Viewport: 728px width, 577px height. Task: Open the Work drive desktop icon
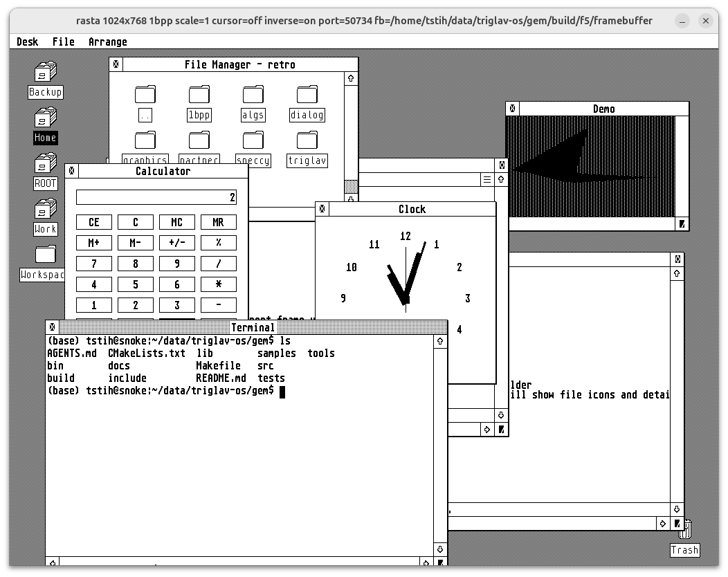point(45,217)
